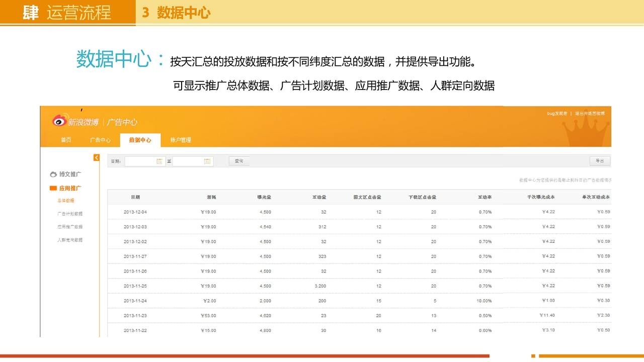Open the 广告中心 tab
The height and width of the screenshot is (362, 644).
click(100, 140)
